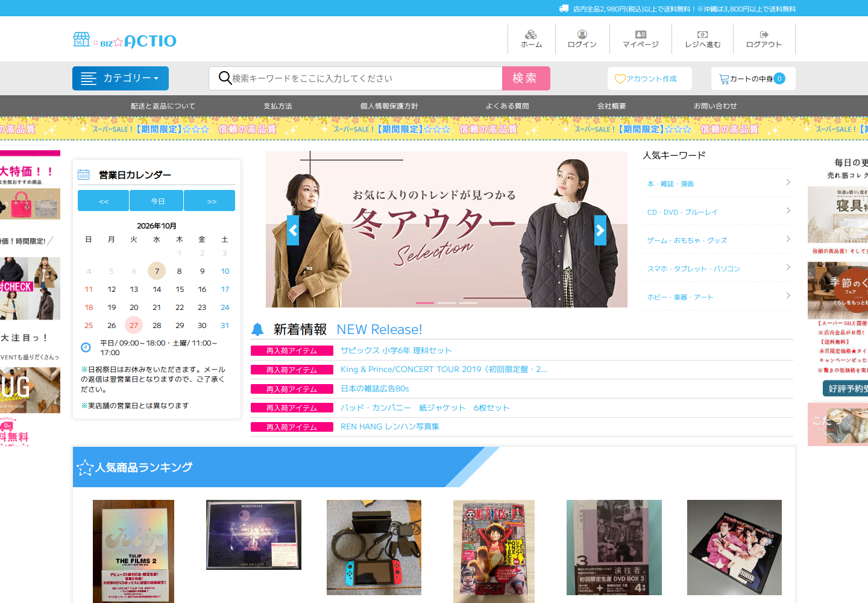Open the TULIP THE FILMS 2 product thumbnail
Image resolution: width=868 pixels, height=603 pixels.
tap(133, 551)
